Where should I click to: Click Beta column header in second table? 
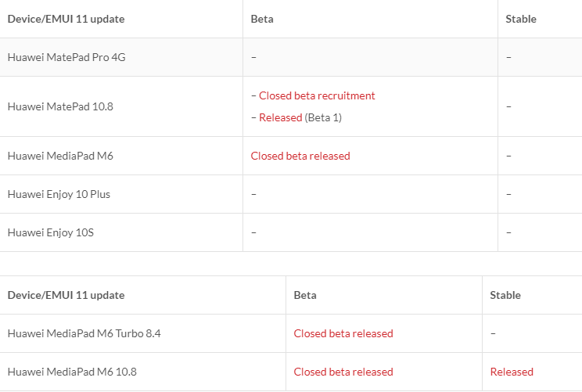(305, 295)
